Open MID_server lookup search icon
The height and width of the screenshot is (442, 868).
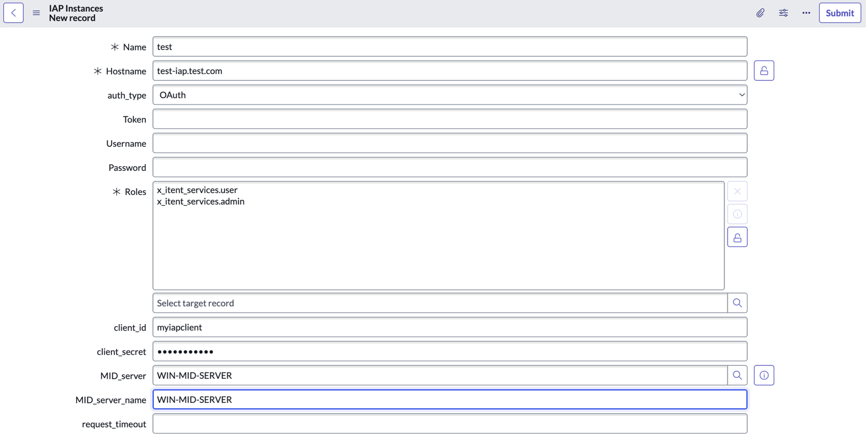click(737, 376)
